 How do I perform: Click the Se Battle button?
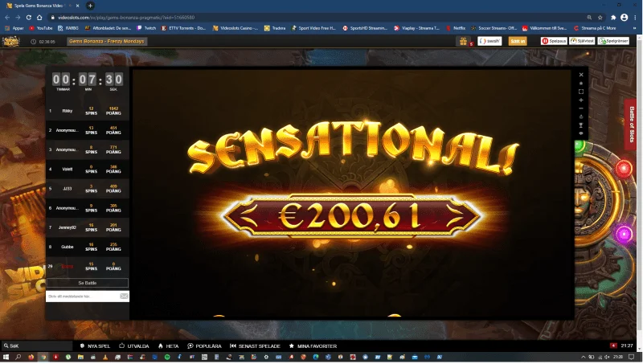tap(88, 283)
